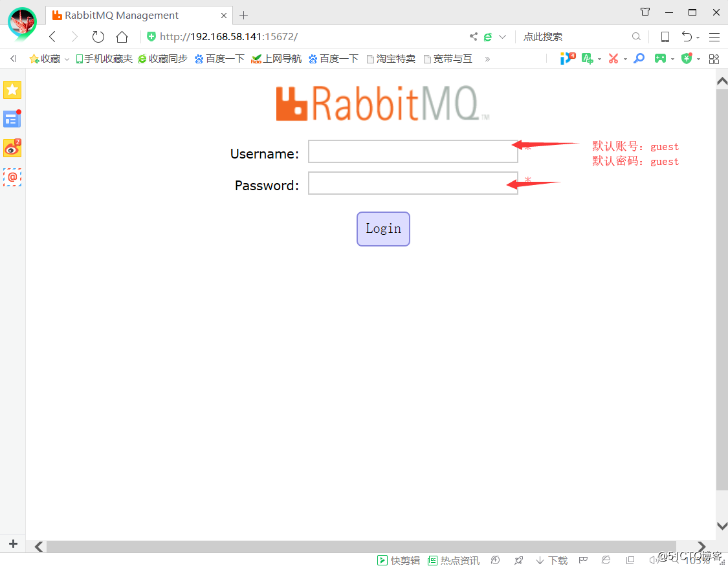The width and height of the screenshot is (728, 568).
Task: Close the RabbitMQ Management tab
Action: pyautogui.click(x=223, y=16)
